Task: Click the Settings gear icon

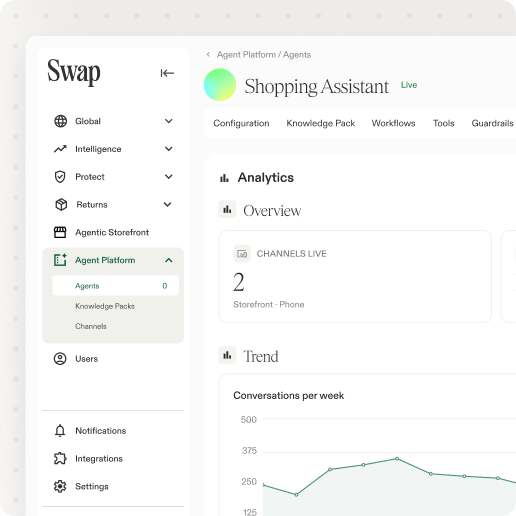Action: click(x=60, y=486)
